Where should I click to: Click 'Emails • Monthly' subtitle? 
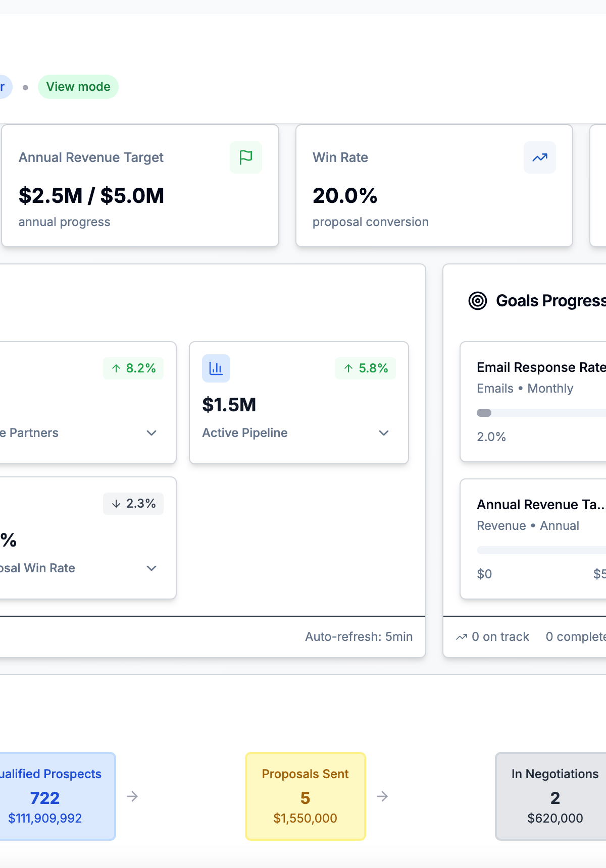click(x=525, y=389)
